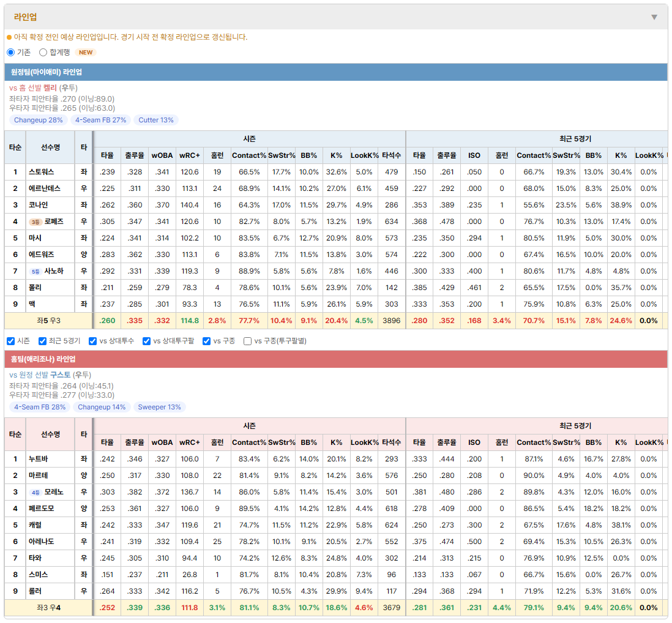Click the Sweeper 13% pitch tag

[159, 407]
